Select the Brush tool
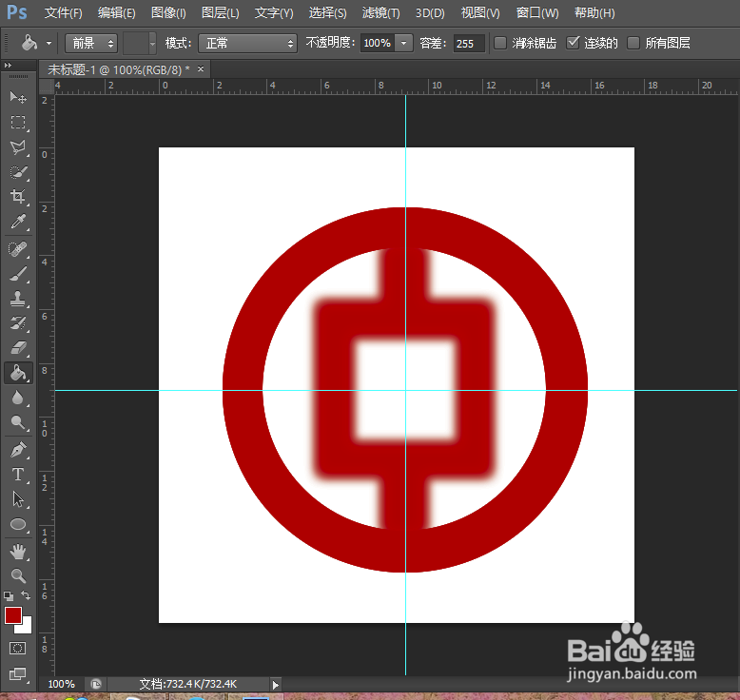740x700 pixels. 18,274
